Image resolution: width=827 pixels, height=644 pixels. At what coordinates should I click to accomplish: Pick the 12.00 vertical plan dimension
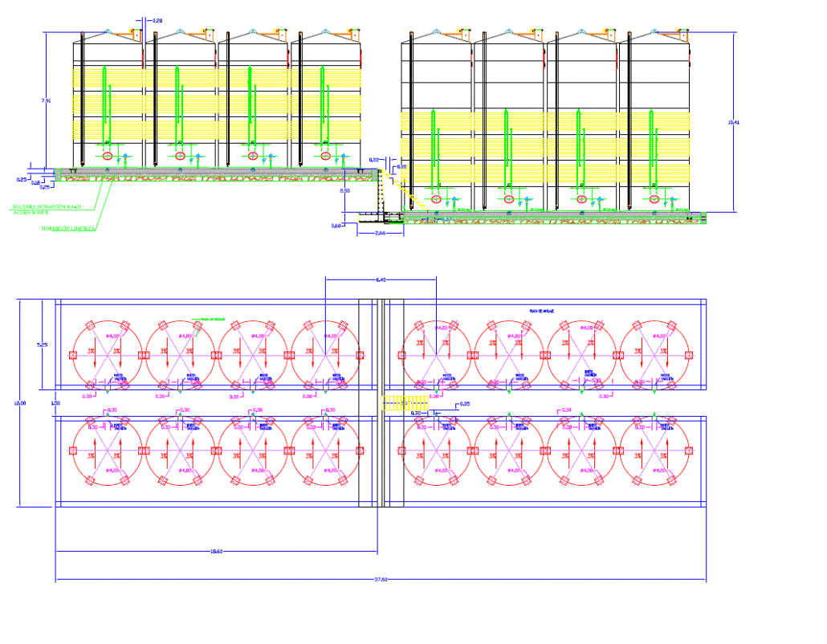[21, 403]
